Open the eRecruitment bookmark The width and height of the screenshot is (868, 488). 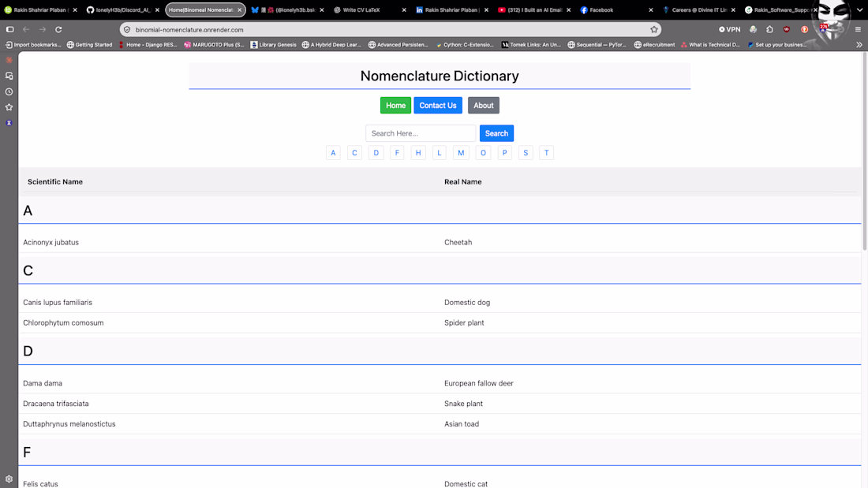coord(654,45)
